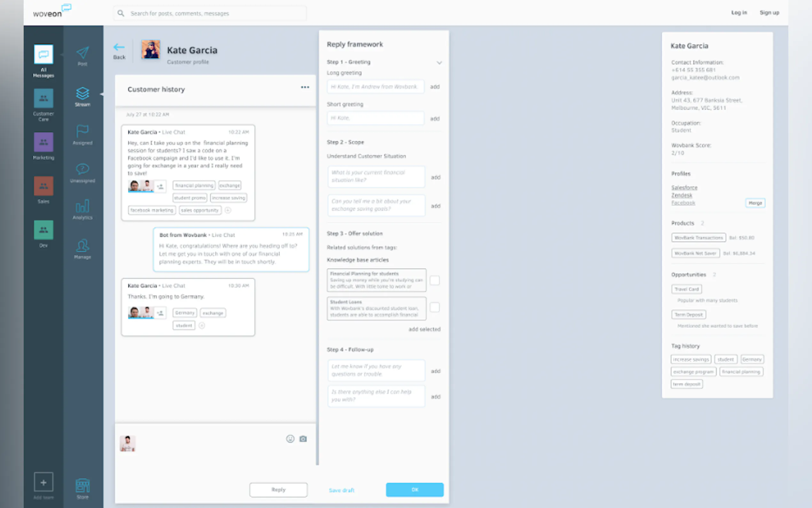The width and height of the screenshot is (812, 508).
Task: Open the Analytics bar chart icon
Action: (82, 206)
